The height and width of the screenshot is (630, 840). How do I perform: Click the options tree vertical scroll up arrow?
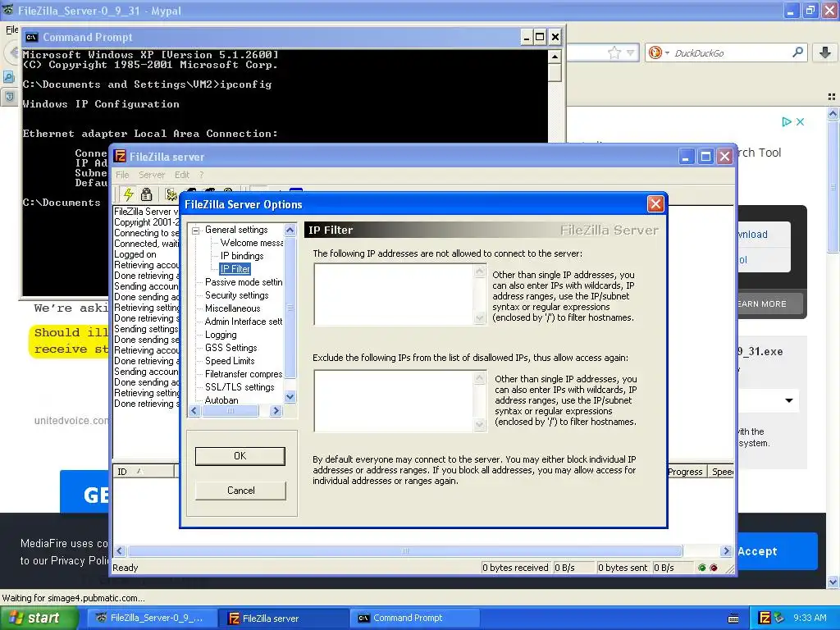[x=290, y=231]
